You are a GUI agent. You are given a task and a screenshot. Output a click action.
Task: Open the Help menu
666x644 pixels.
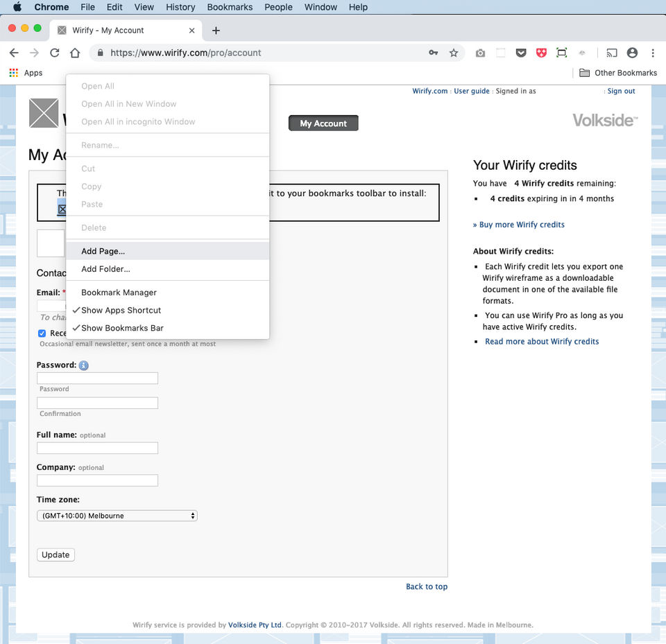pyautogui.click(x=358, y=7)
